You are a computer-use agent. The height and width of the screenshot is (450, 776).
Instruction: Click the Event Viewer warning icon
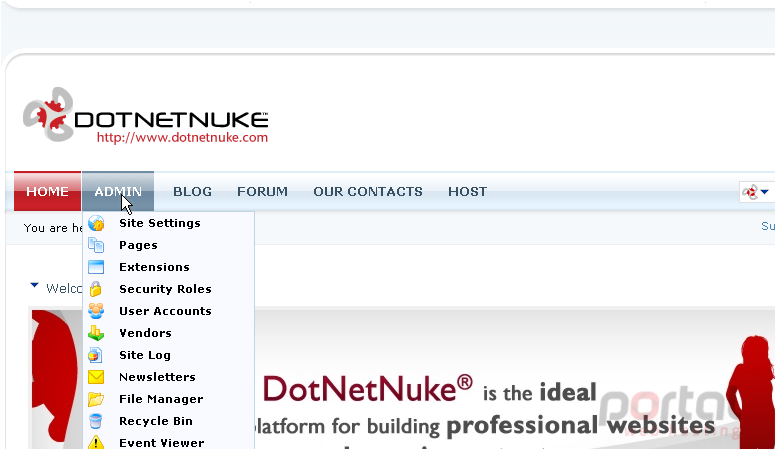click(96, 442)
